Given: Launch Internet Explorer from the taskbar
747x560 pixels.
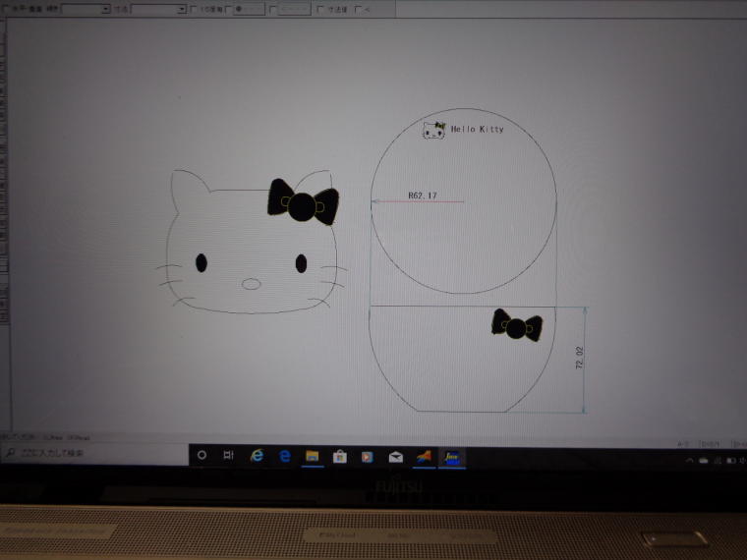Looking at the screenshot, I should [x=257, y=456].
